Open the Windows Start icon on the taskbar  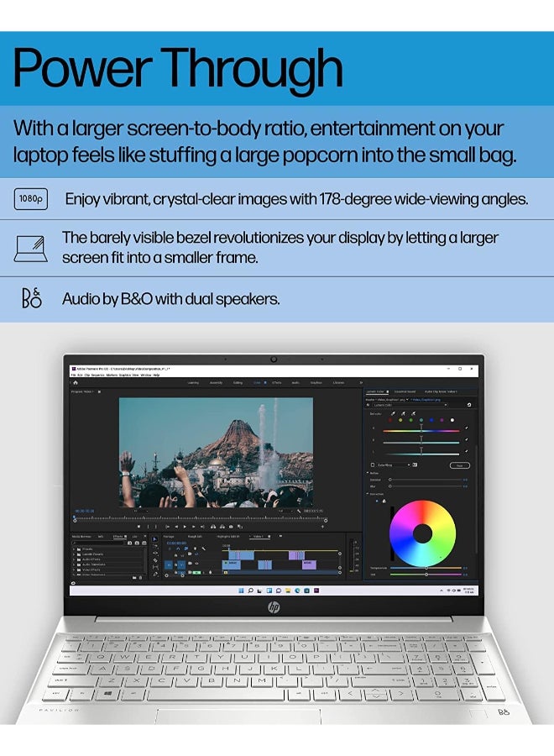[x=241, y=591]
